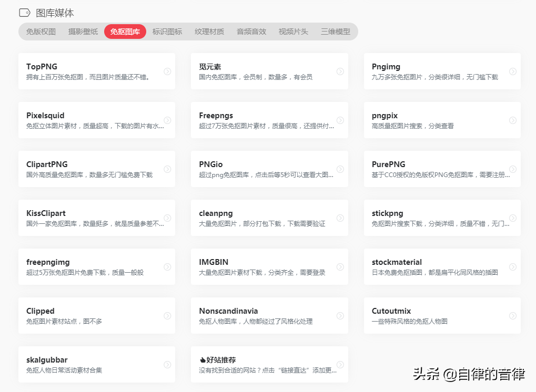The width and height of the screenshot is (536, 392).
Task: Click the thumbs-up icon before 好站推荐
Action: pos(203,360)
